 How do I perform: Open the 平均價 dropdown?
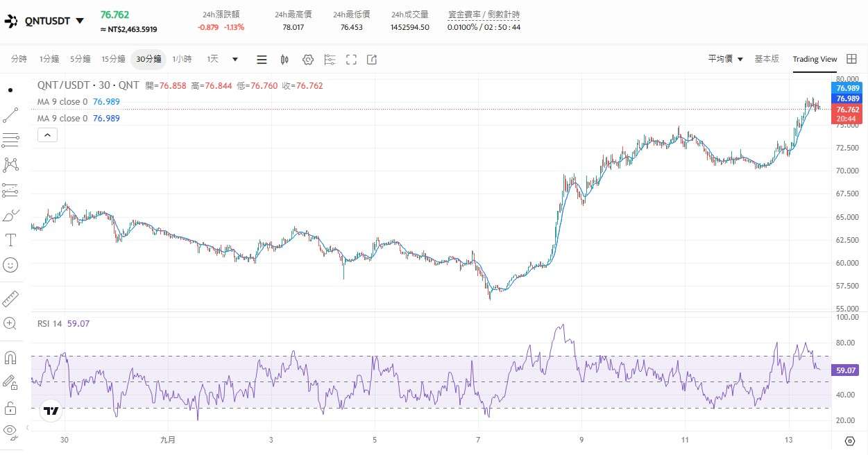tap(724, 59)
